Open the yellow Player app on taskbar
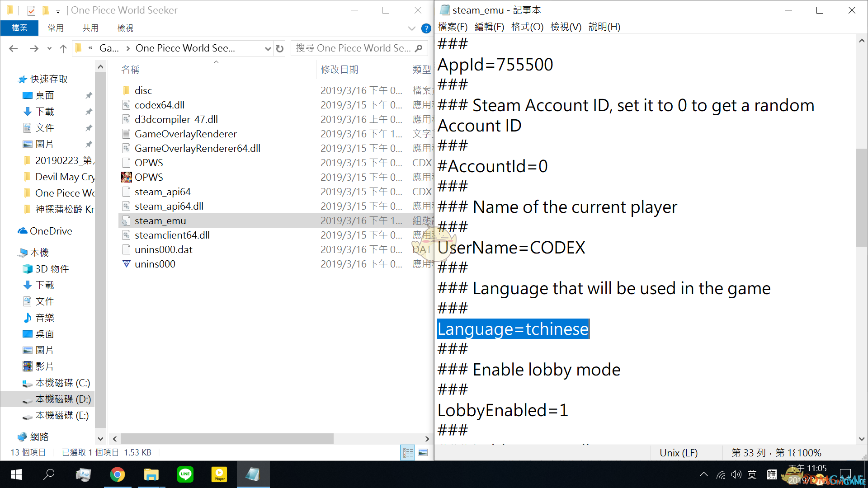 click(219, 474)
